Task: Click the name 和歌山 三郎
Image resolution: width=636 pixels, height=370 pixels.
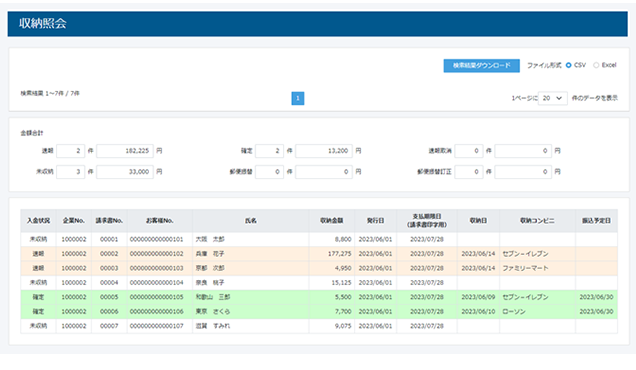Action: [213, 297]
